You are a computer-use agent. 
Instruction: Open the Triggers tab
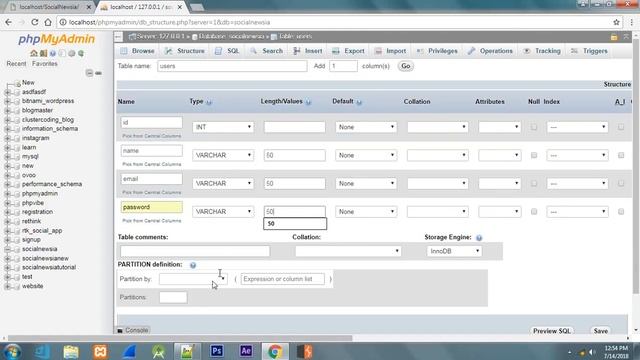pos(589,51)
